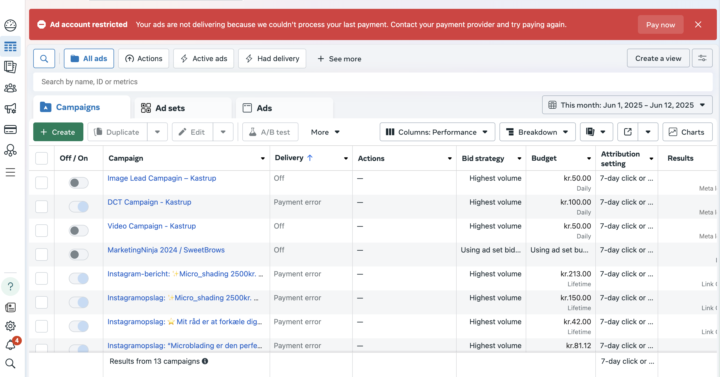Click the A/B test button
The image size is (720, 377).
point(270,132)
